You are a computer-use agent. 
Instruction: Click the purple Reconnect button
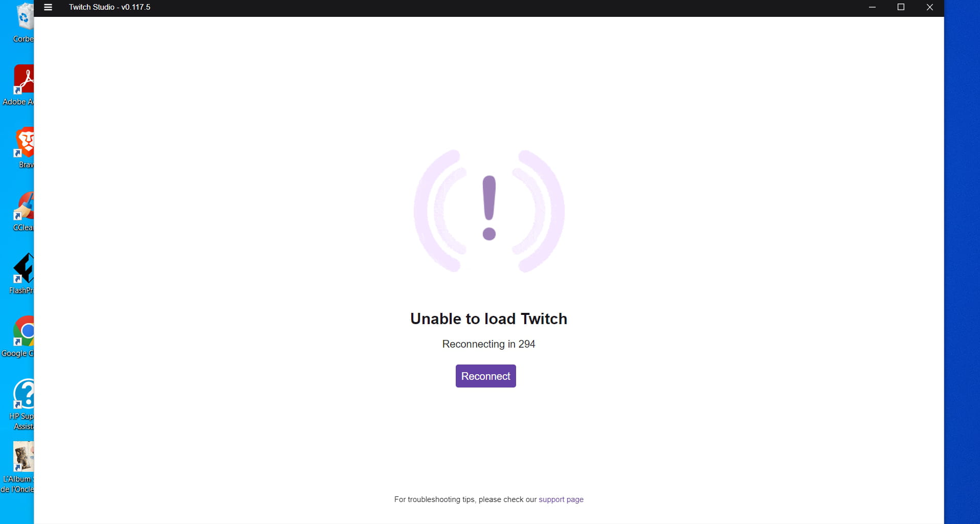485,376
